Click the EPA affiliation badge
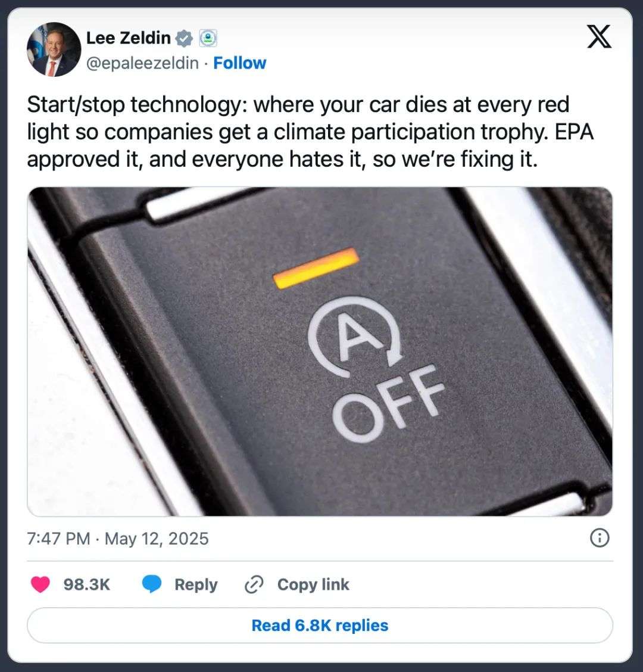Screen dimensions: 643x672 pos(207,39)
